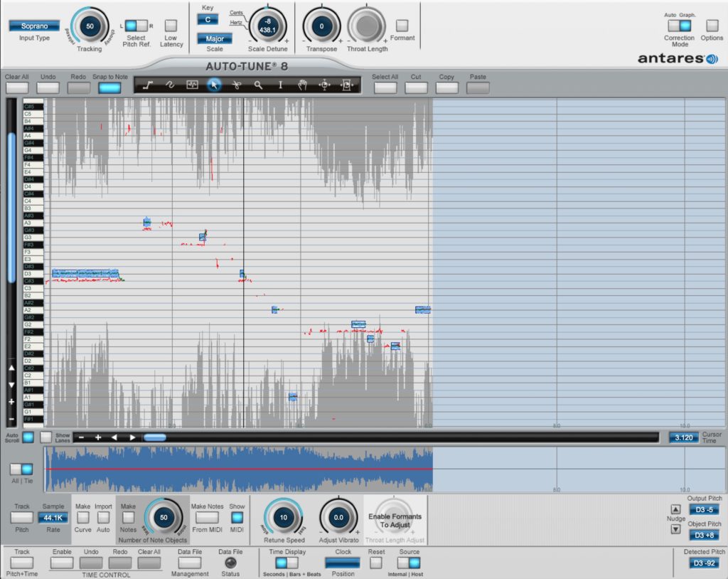Screen dimensions: 728x579
Task: Click the Redo button above the graph
Action: [79, 87]
